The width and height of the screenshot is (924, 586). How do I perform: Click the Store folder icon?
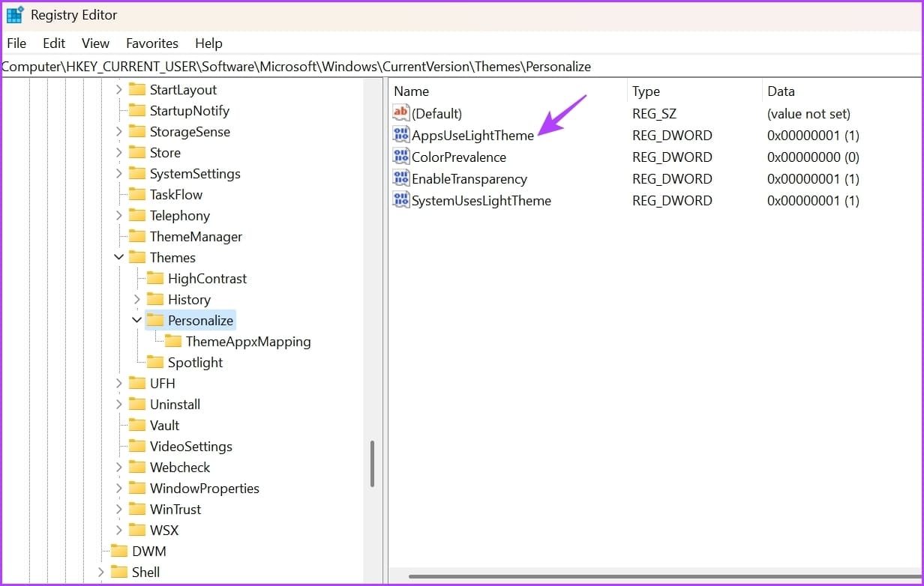point(137,152)
